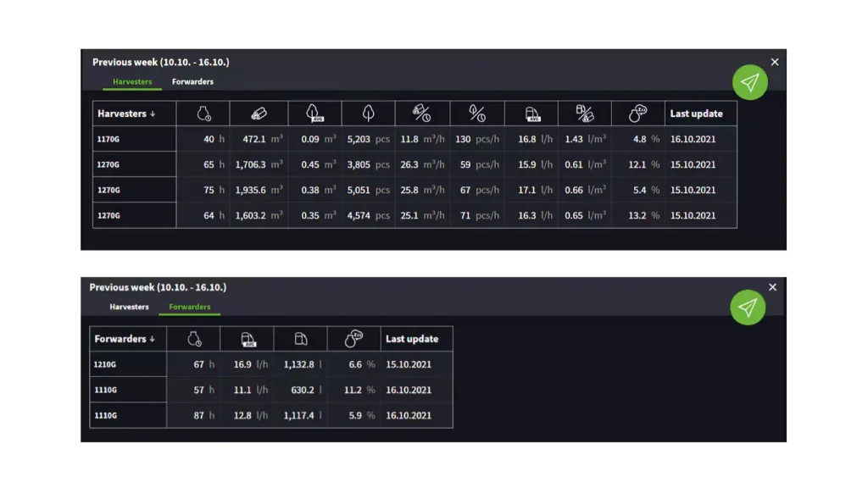Image resolution: width=868 pixels, height=488 pixels.
Task: Open Harvesters tab in the Forwarders table panel
Action: coord(129,307)
